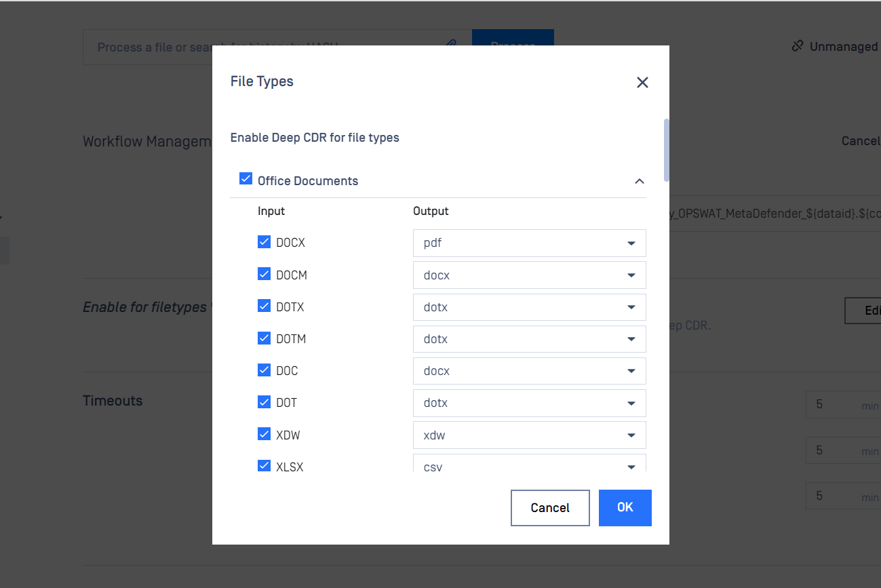Close the File Types dialog
This screenshot has width=881, height=588.
coord(642,81)
